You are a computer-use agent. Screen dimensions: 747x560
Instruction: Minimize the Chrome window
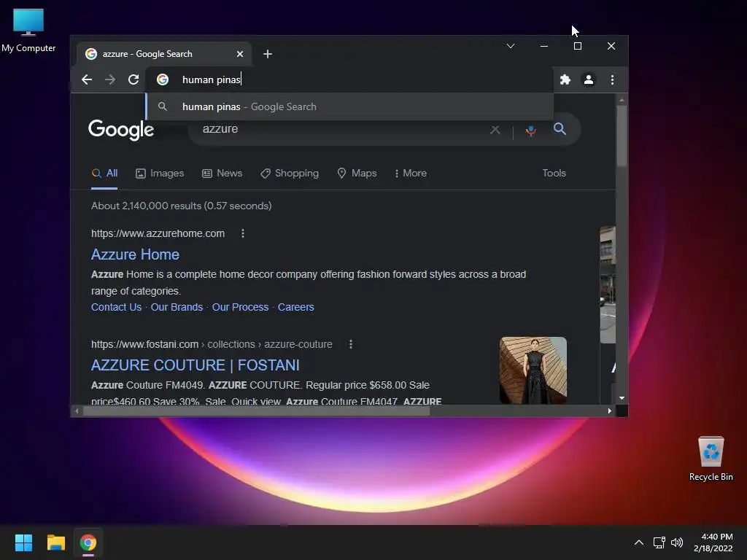pyautogui.click(x=544, y=46)
